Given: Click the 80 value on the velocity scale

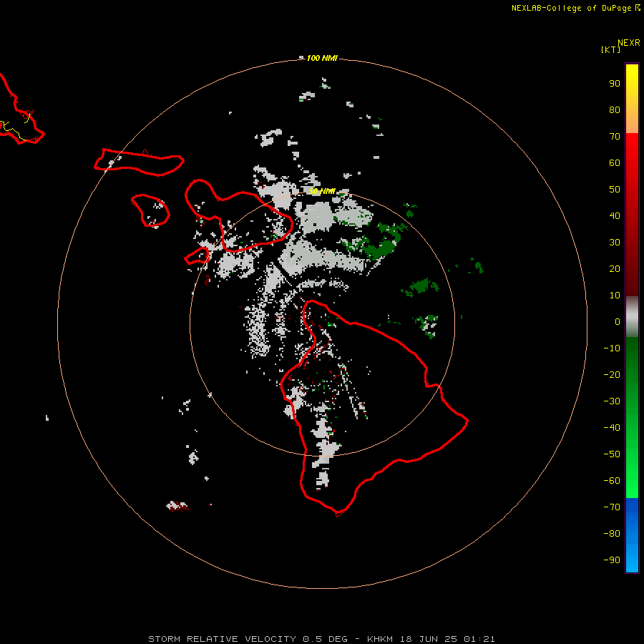Looking at the screenshot, I should [x=615, y=109].
